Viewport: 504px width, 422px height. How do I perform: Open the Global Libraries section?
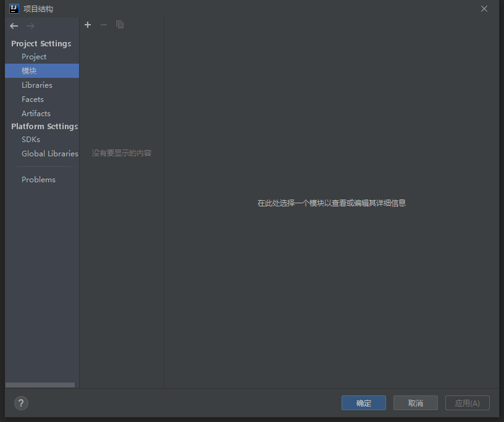(49, 154)
